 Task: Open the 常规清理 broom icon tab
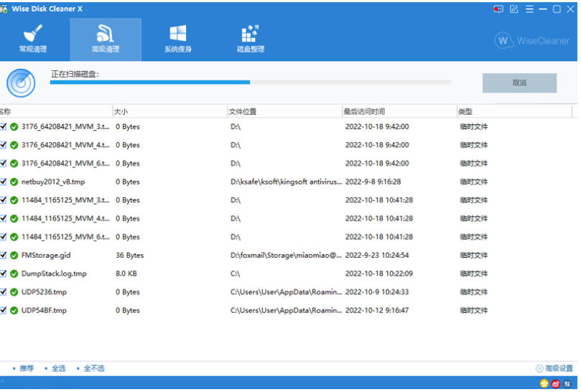point(33,39)
